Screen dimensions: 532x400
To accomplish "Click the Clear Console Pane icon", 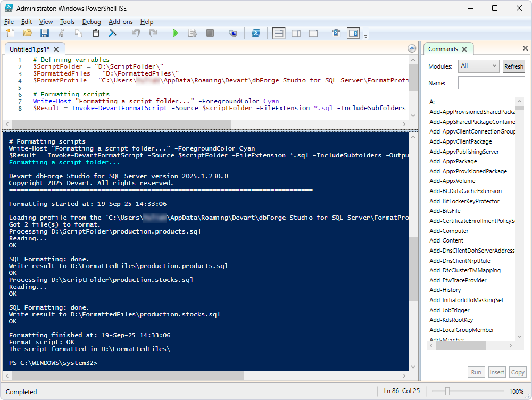I will coord(113,33).
